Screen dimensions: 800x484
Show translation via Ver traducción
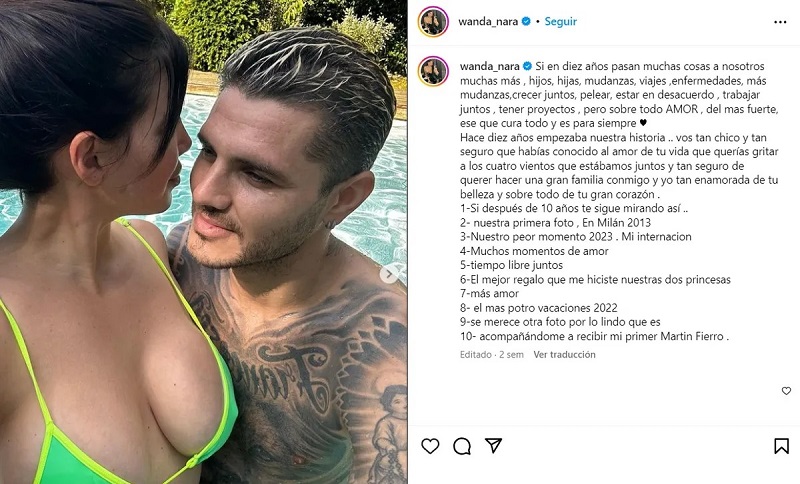564,354
